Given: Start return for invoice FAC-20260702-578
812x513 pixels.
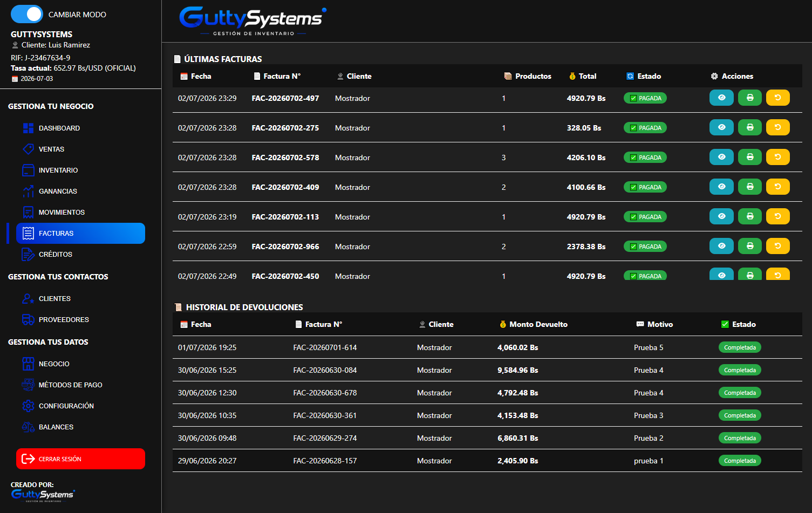Looking at the screenshot, I should (x=778, y=157).
